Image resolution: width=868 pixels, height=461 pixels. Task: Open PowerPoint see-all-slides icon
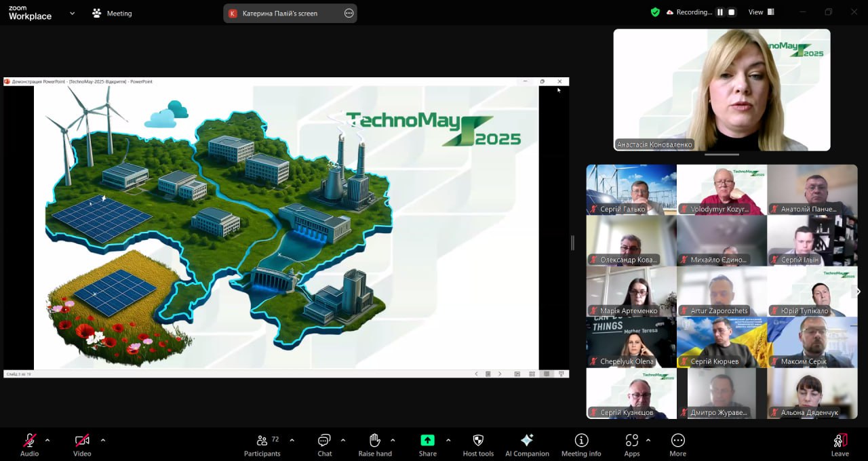(x=488, y=374)
